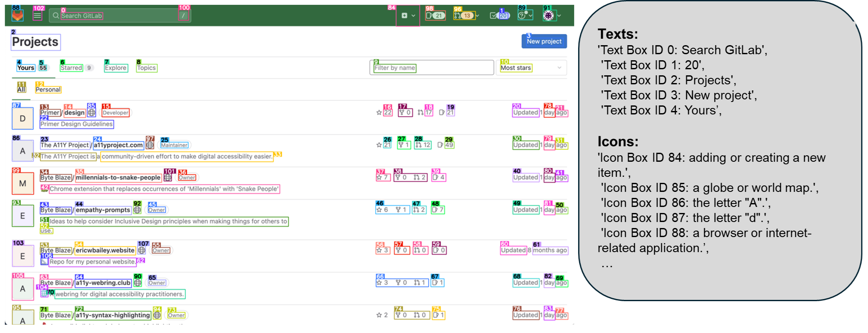The height and width of the screenshot is (333, 868).
Task: Expand the help menu dropdown
Action: [525, 15]
